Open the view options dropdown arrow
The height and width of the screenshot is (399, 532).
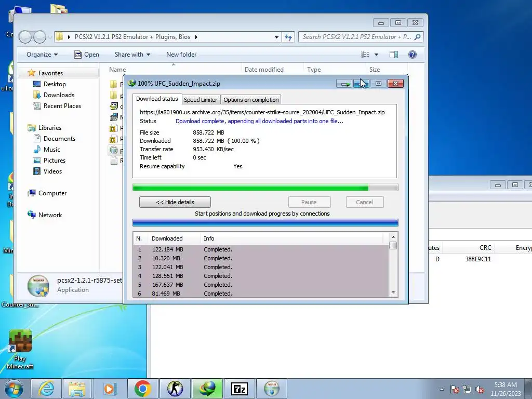(x=376, y=55)
